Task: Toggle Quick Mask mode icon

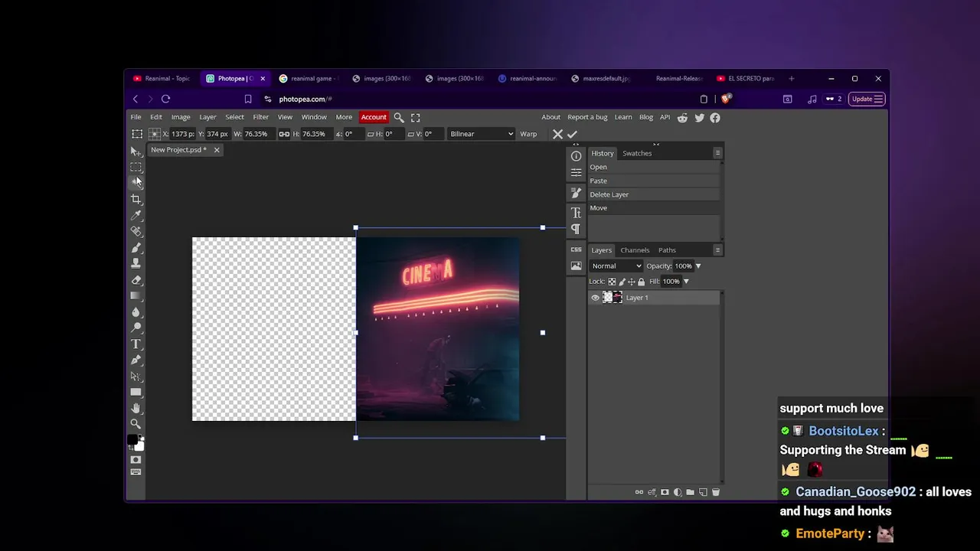Action: click(136, 460)
